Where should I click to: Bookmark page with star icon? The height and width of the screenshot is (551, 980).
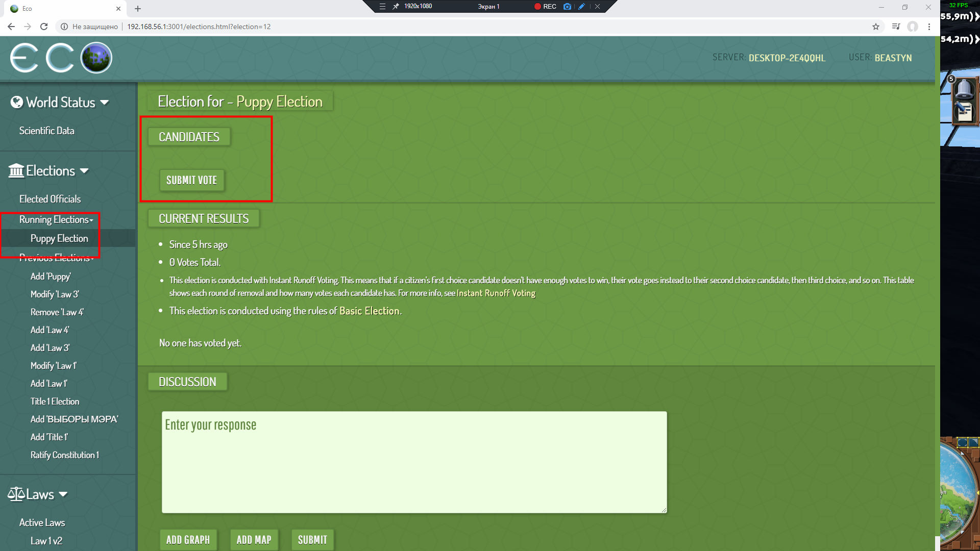coord(876,27)
